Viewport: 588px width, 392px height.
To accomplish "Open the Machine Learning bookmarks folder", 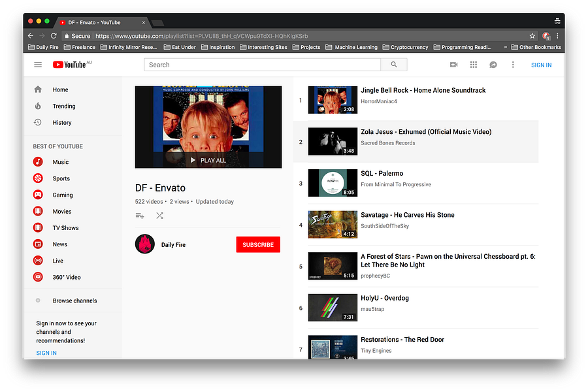I will (x=351, y=47).
